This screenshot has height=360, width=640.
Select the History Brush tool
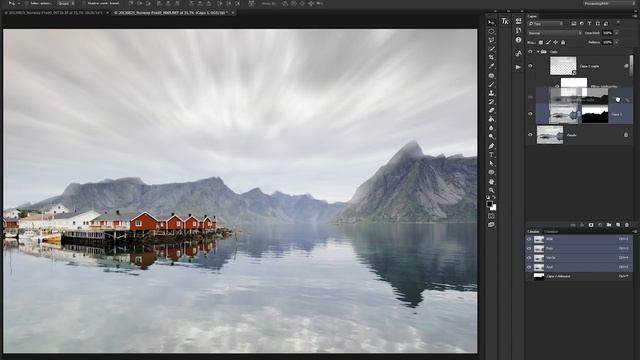(x=491, y=102)
